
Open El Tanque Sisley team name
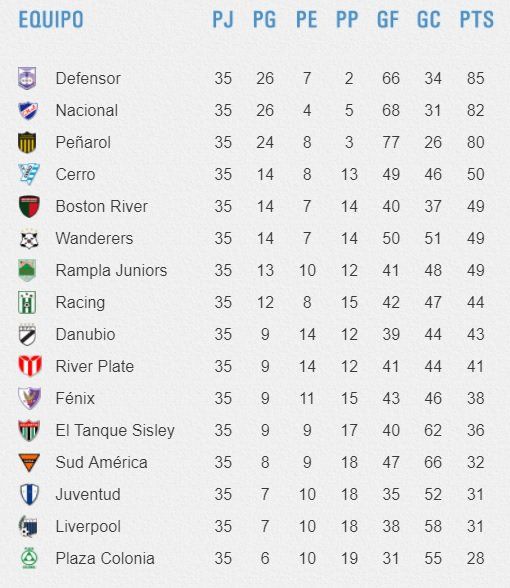click(x=115, y=430)
